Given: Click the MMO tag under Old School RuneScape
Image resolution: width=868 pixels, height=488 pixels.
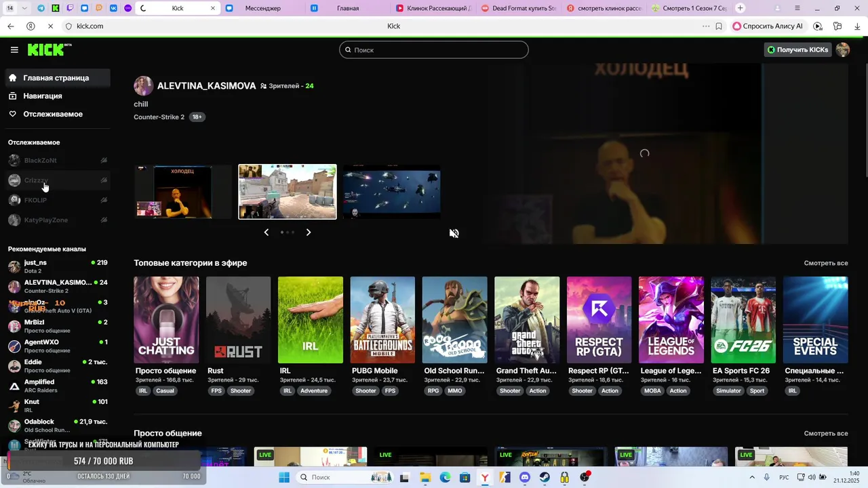Looking at the screenshot, I should click(x=454, y=391).
